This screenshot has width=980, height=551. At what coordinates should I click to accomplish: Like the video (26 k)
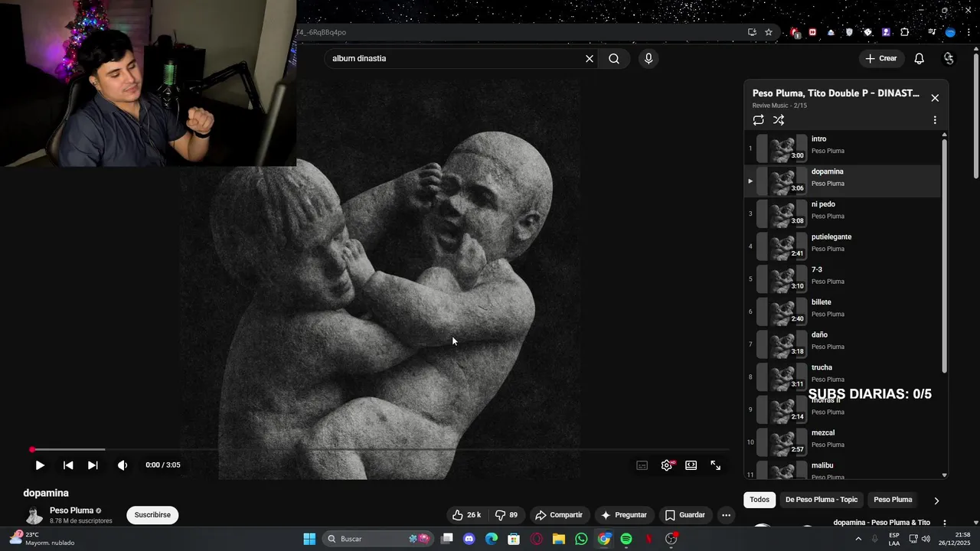click(466, 515)
